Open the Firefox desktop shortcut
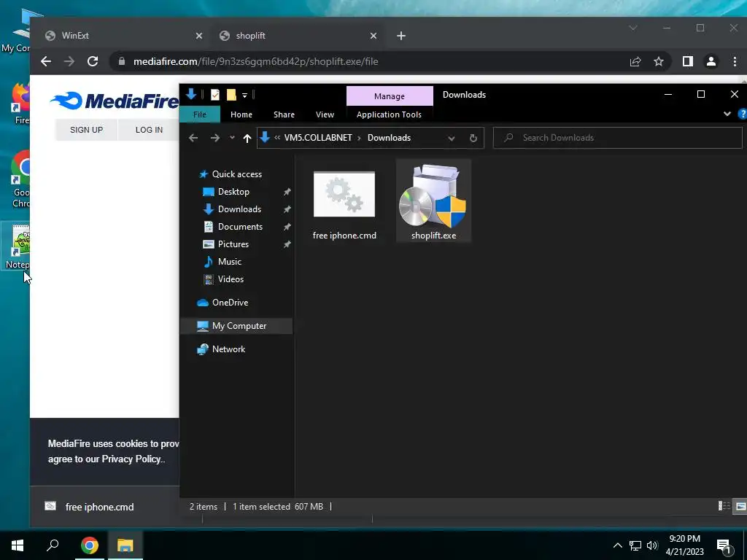The image size is (747, 560). (20, 104)
